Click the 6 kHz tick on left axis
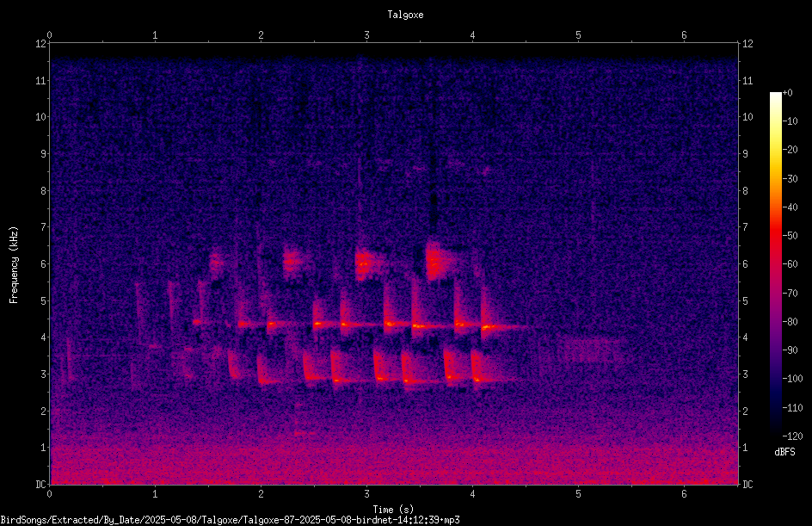The width and height of the screenshot is (812, 526). click(44, 263)
